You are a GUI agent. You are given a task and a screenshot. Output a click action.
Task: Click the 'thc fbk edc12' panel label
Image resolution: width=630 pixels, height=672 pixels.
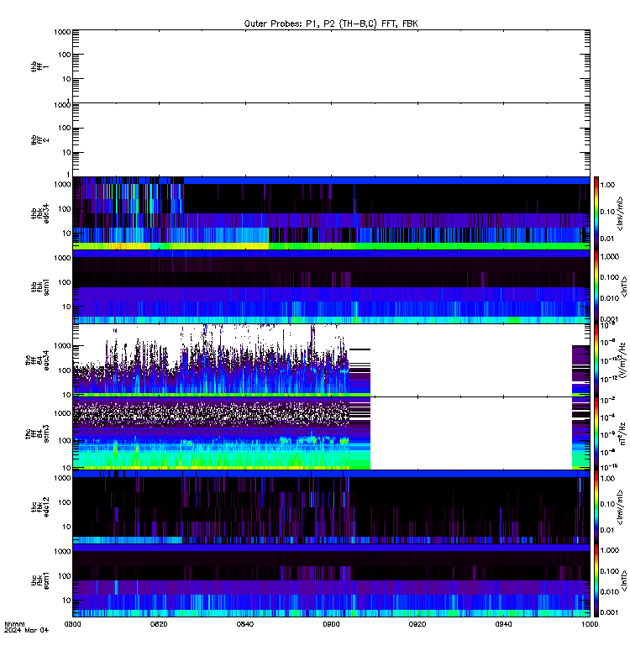(x=39, y=507)
